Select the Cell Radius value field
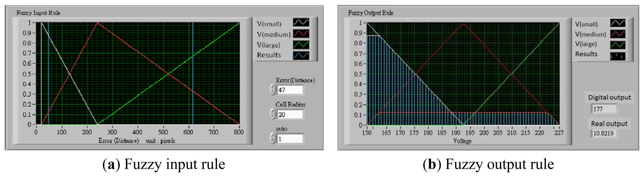The image size is (644, 177). coord(290,115)
